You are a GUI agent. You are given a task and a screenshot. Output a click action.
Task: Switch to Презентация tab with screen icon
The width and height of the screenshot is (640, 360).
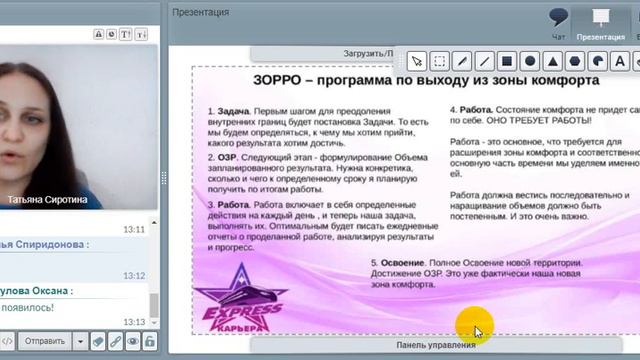point(600,24)
